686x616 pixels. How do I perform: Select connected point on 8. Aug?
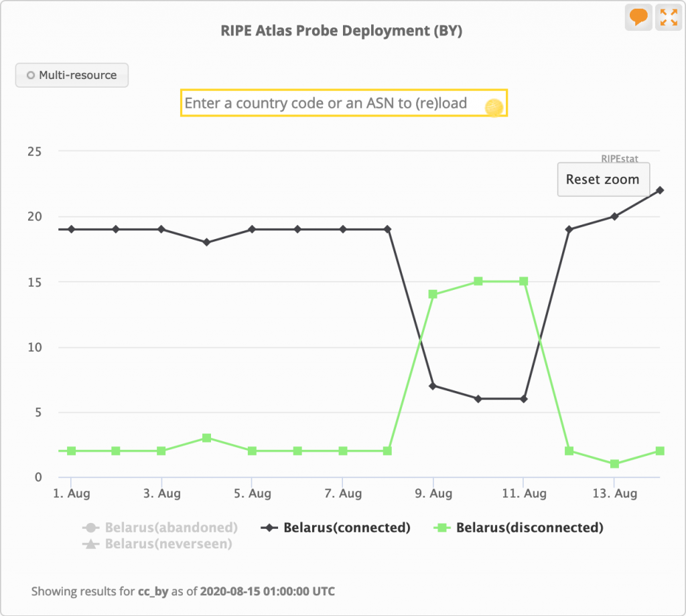tap(387, 229)
